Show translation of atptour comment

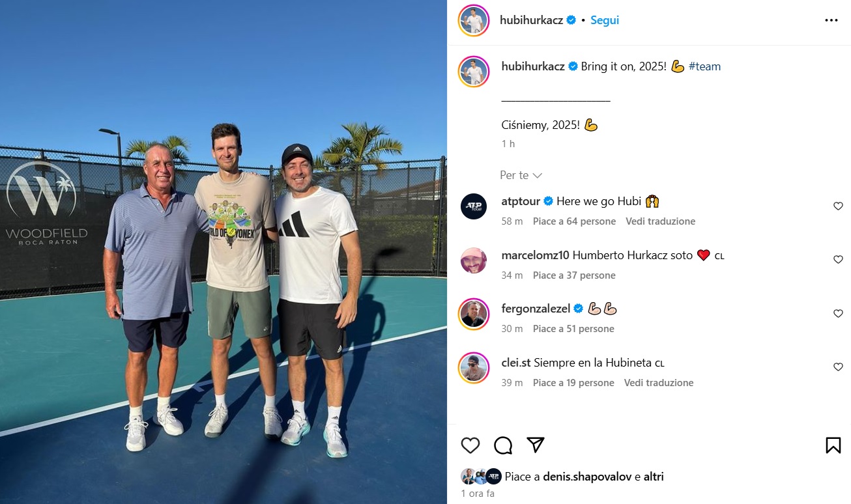660,221
